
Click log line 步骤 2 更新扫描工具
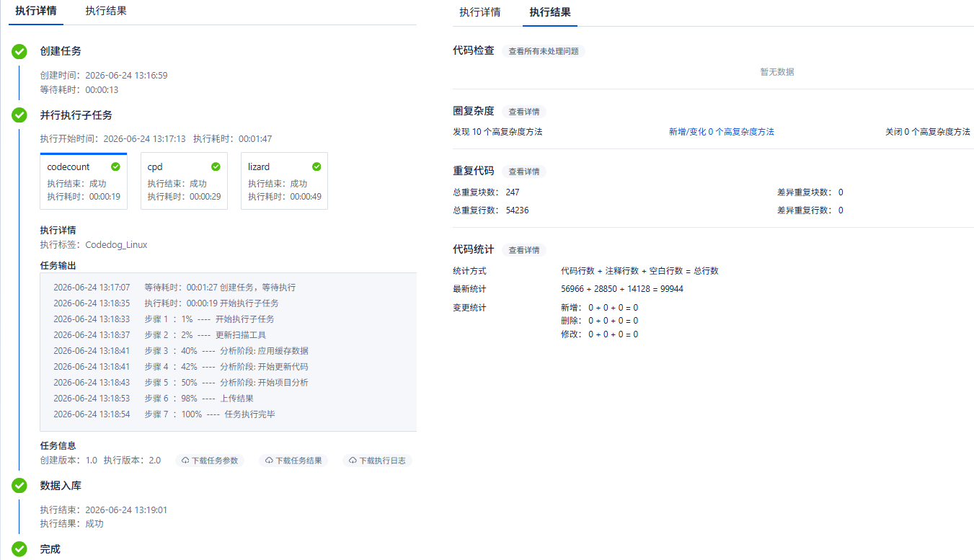pyautogui.click(x=159, y=335)
